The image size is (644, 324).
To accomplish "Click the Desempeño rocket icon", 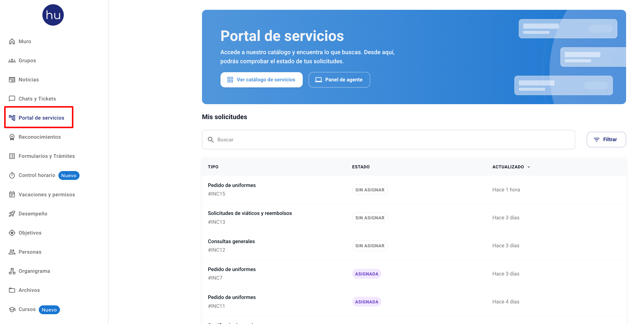I will coord(12,214).
